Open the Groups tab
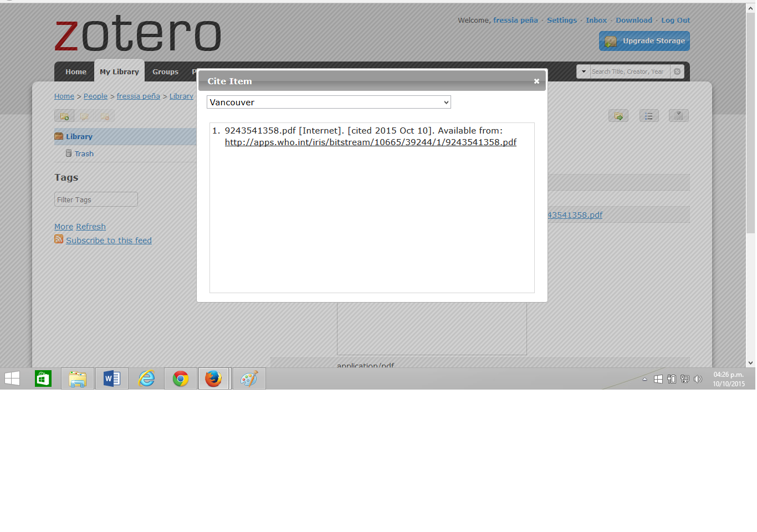The width and height of the screenshot is (757, 532). click(x=165, y=71)
